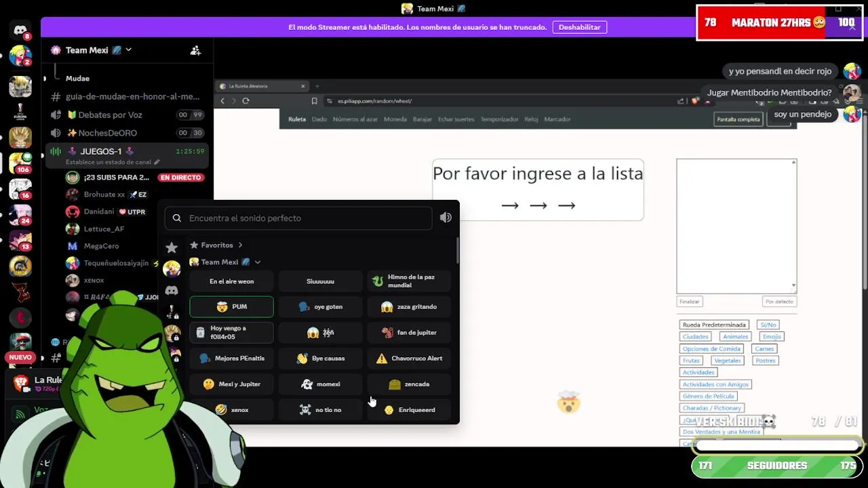Play the Bye causas sound

point(320,359)
